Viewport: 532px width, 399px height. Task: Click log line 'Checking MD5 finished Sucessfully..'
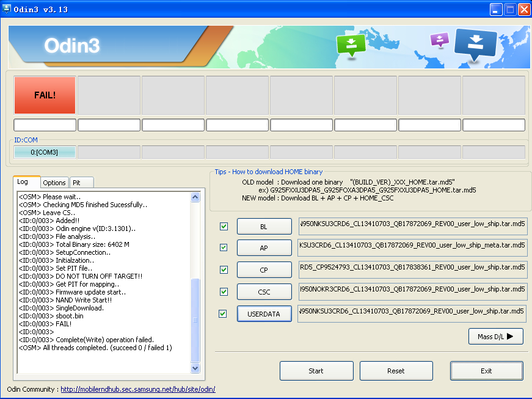click(83, 205)
